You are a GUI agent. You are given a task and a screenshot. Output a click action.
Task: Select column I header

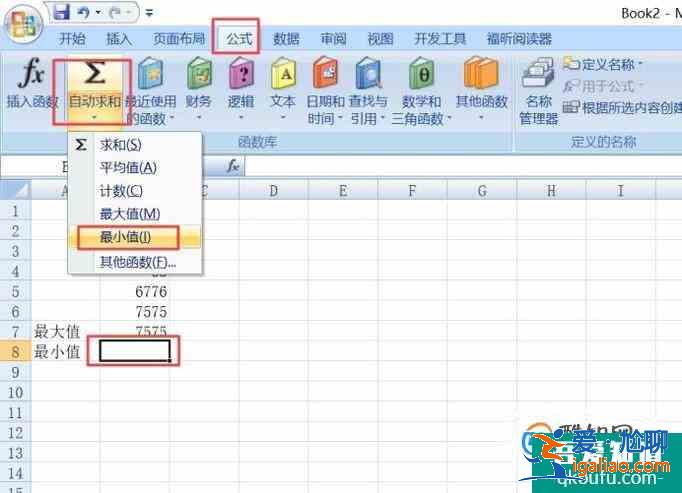click(x=620, y=190)
